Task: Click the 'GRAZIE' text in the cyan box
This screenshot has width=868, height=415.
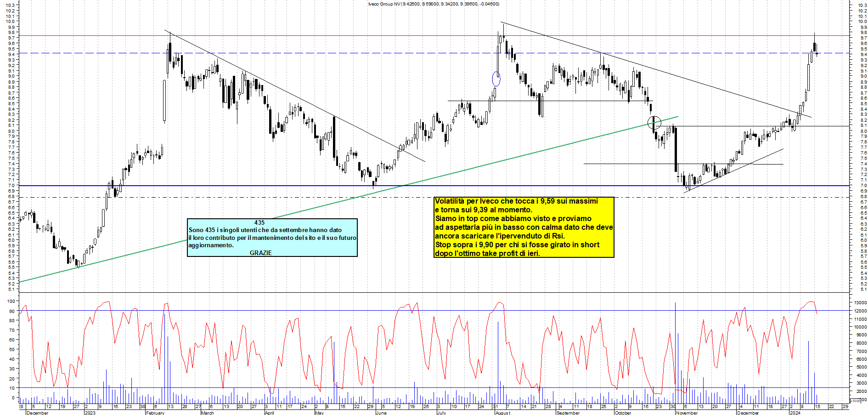Action: tap(261, 253)
